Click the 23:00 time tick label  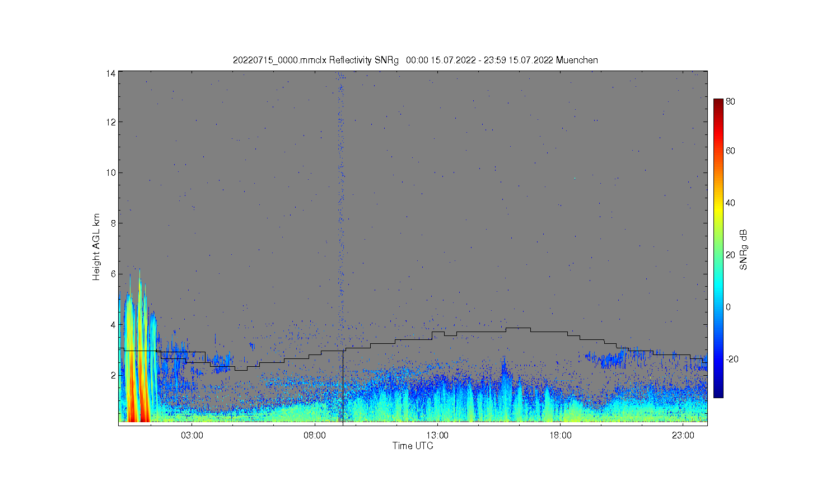[683, 435]
